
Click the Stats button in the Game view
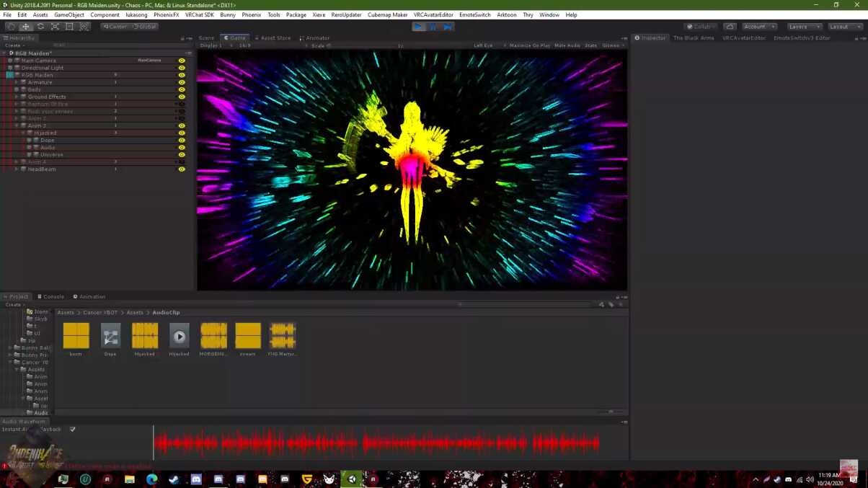click(x=590, y=45)
